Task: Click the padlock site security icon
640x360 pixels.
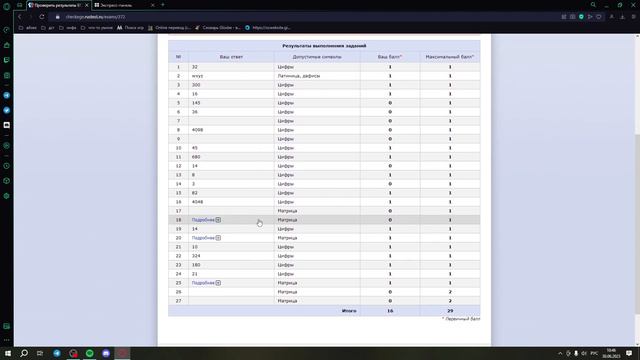Action: click(58, 17)
